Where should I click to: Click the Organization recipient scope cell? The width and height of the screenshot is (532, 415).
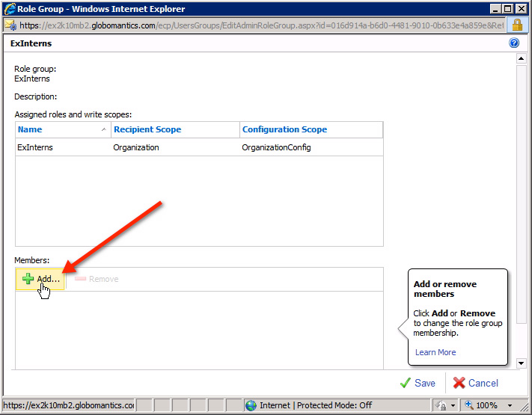136,147
